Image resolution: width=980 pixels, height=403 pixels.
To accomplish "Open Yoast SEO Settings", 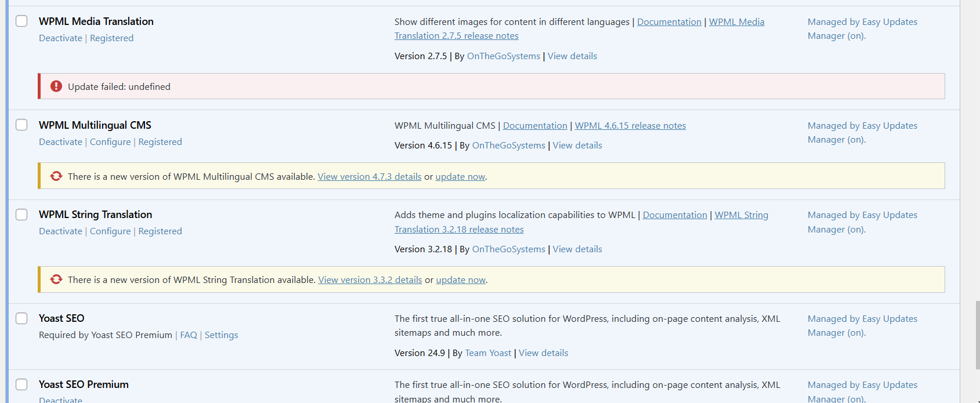I will (221, 335).
